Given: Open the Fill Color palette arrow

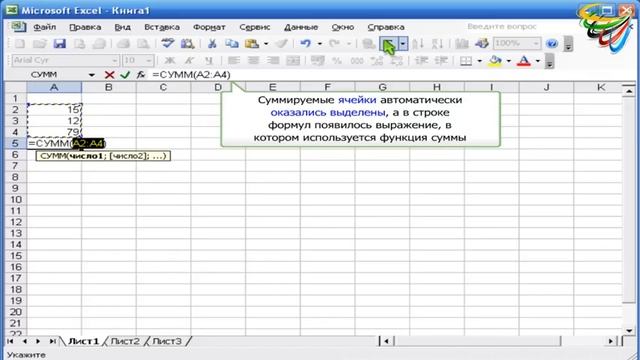Looking at the screenshot, I should (x=509, y=61).
